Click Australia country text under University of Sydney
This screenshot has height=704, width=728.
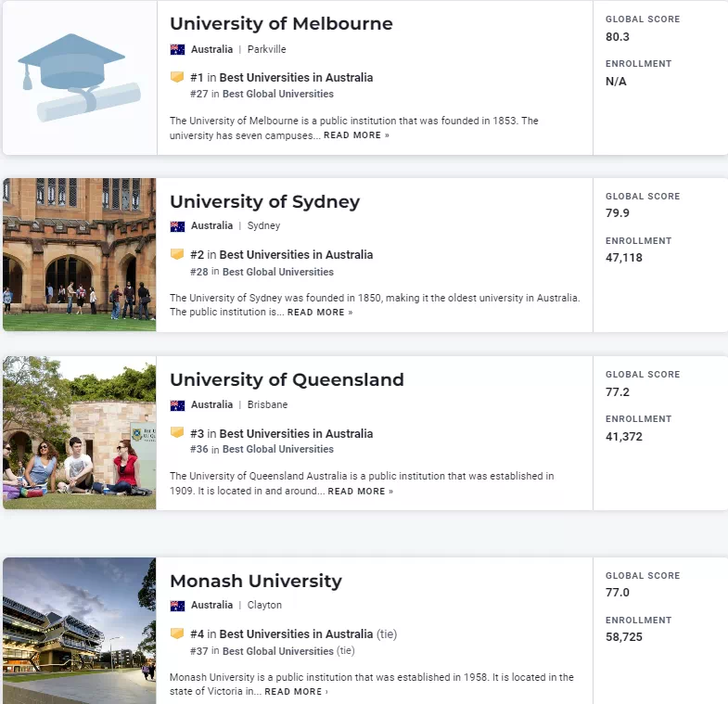coord(211,225)
